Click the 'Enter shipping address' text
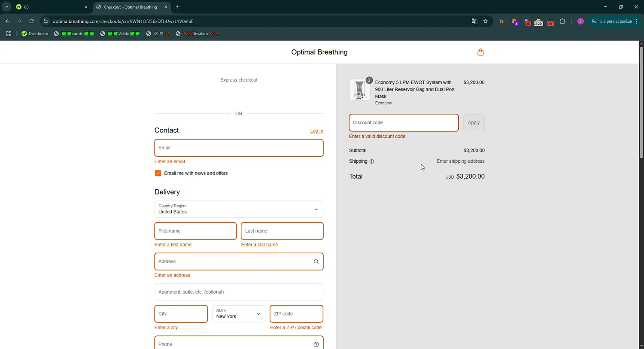This screenshot has height=349, width=644. pos(460,161)
